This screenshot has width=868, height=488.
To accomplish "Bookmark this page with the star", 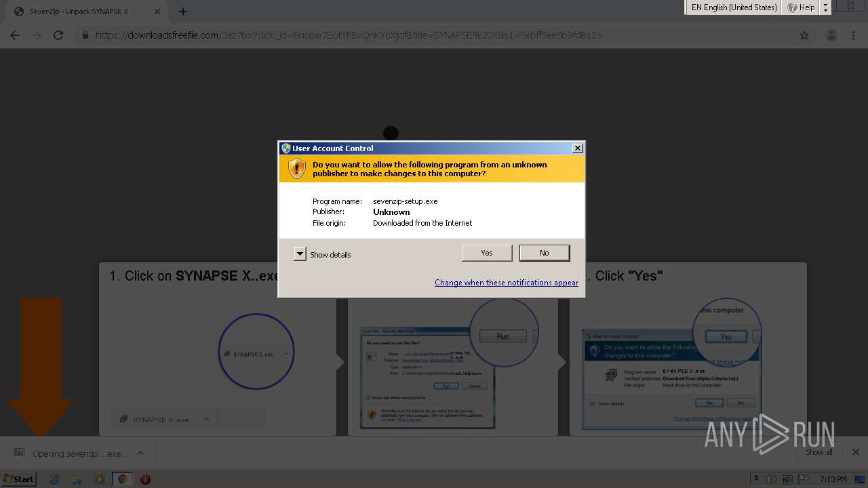I will (804, 35).
